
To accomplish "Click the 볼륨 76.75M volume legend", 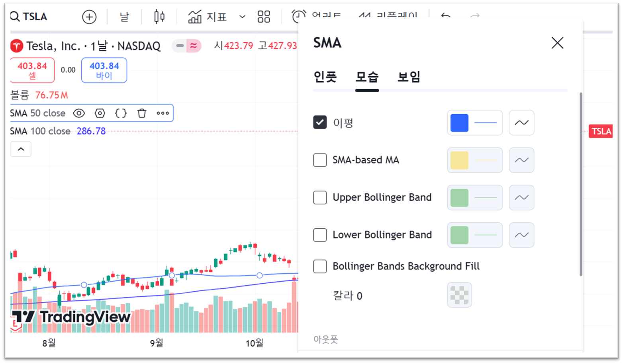I will (39, 95).
